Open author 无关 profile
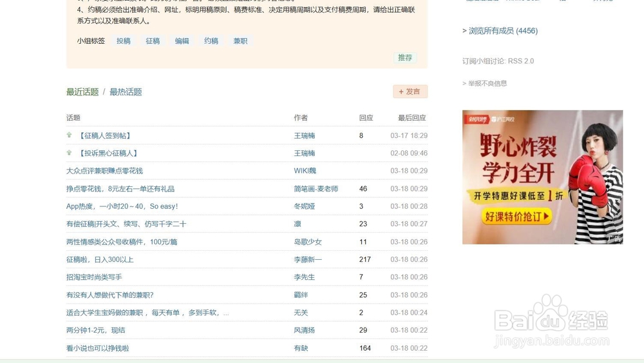Screen dimensions: 644x363 (301, 313)
